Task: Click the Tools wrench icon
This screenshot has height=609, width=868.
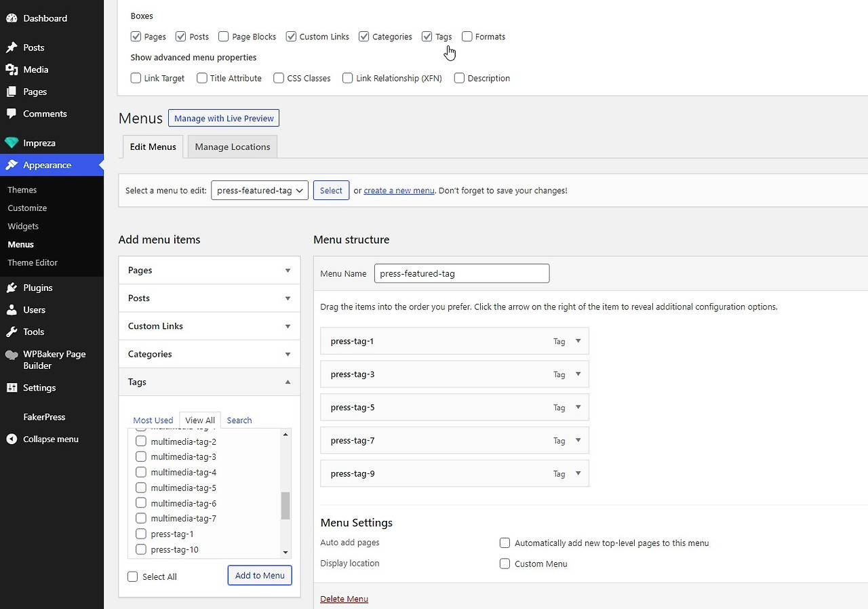Action: tap(12, 332)
